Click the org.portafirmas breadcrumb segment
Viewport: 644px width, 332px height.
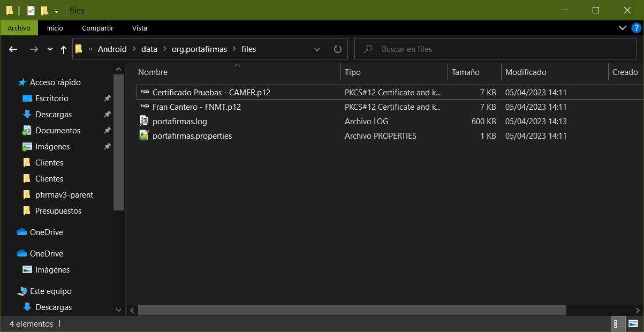[199, 49]
